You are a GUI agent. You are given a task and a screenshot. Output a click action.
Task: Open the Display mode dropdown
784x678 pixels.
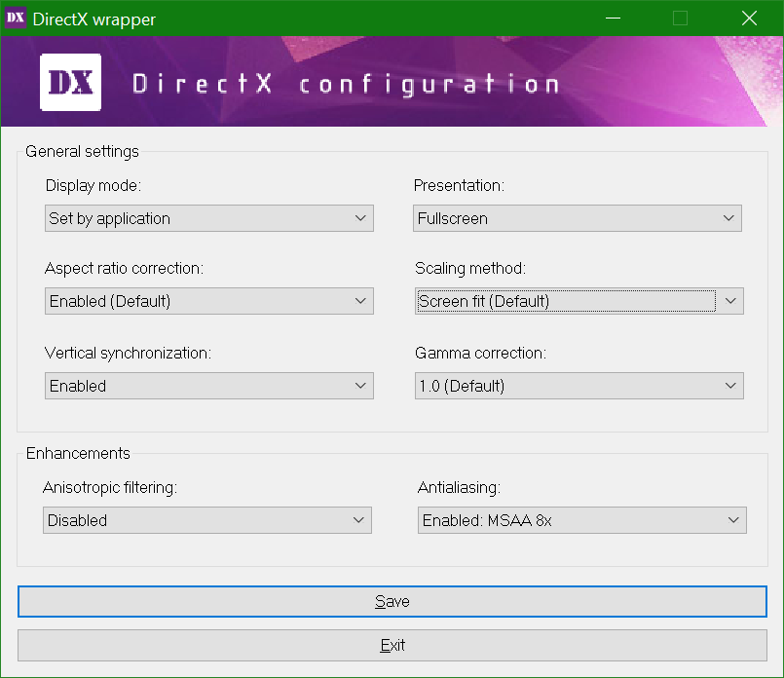[209, 218]
